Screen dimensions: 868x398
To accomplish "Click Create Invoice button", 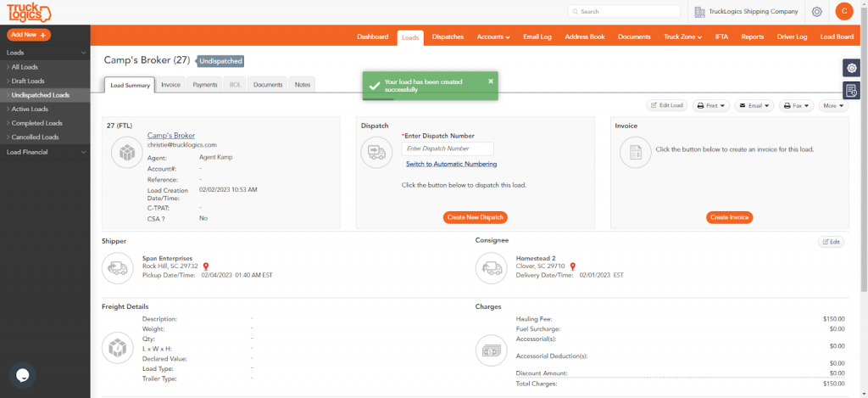I will point(730,217).
